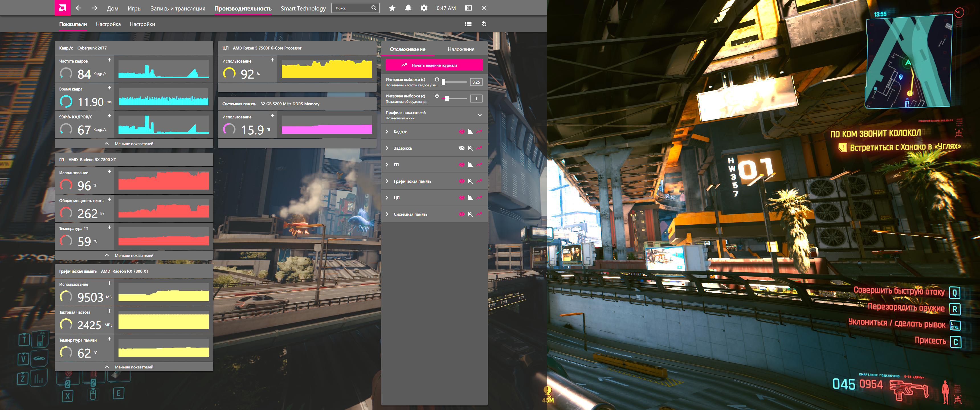This screenshot has width=980, height=410.
Task: Collapse ГП panel via Меньше показателей
Action: [x=134, y=256]
